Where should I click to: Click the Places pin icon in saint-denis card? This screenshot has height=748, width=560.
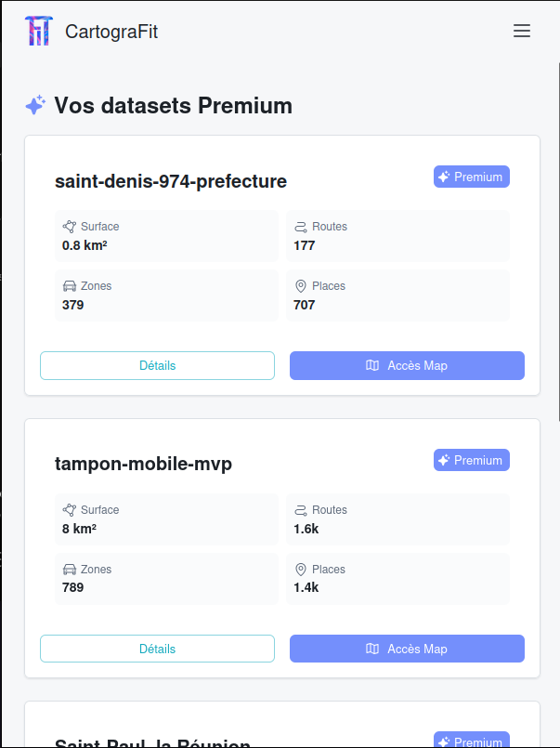299,285
